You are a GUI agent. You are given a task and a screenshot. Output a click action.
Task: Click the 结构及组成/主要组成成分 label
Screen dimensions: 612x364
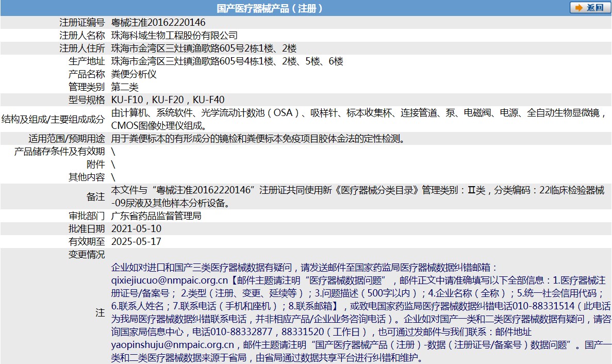53,119
